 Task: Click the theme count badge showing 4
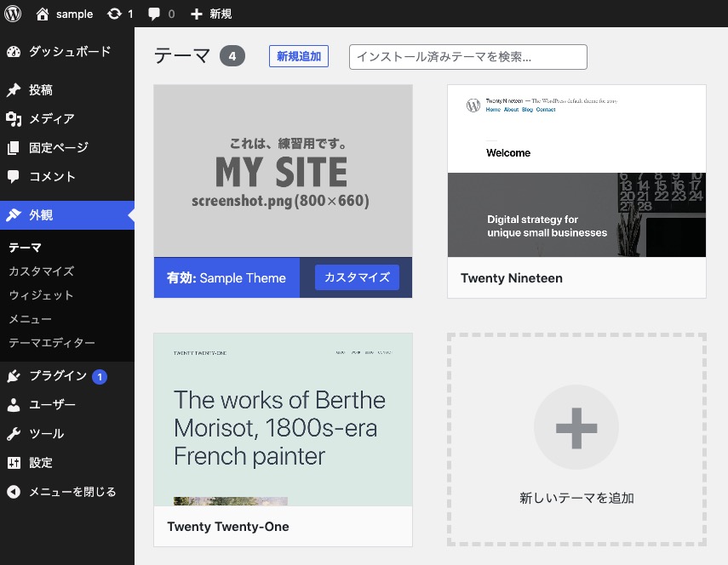pos(232,56)
